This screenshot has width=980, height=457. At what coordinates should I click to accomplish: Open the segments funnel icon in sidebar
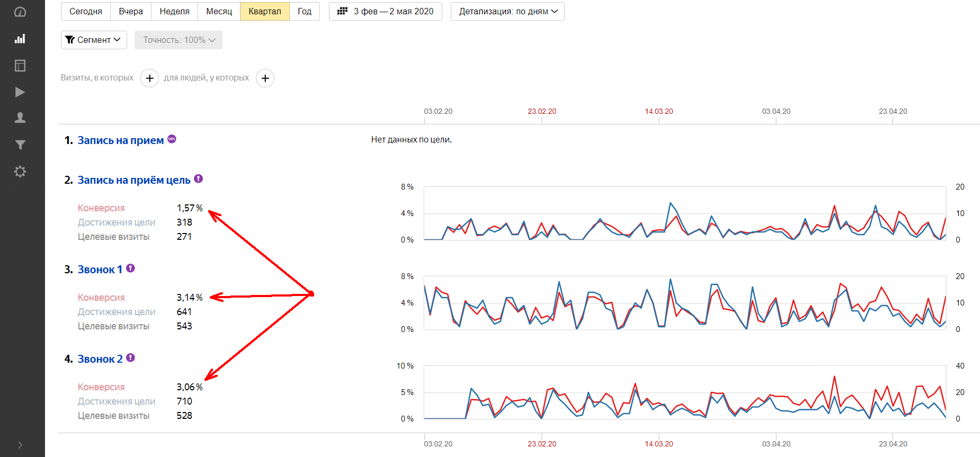pos(20,145)
